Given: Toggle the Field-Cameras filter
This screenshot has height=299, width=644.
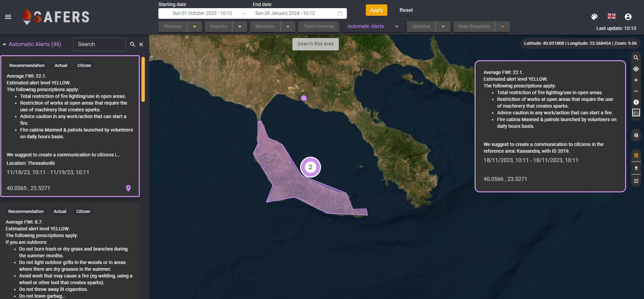Looking at the screenshot, I should (319, 26).
